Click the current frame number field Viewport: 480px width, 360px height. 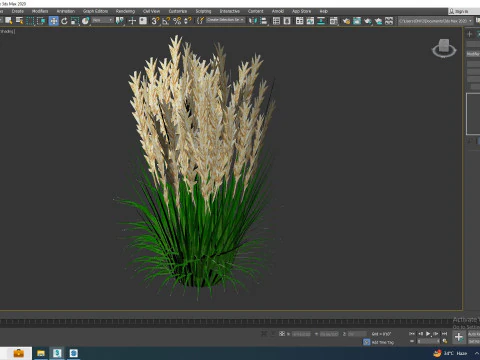click(428, 341)
